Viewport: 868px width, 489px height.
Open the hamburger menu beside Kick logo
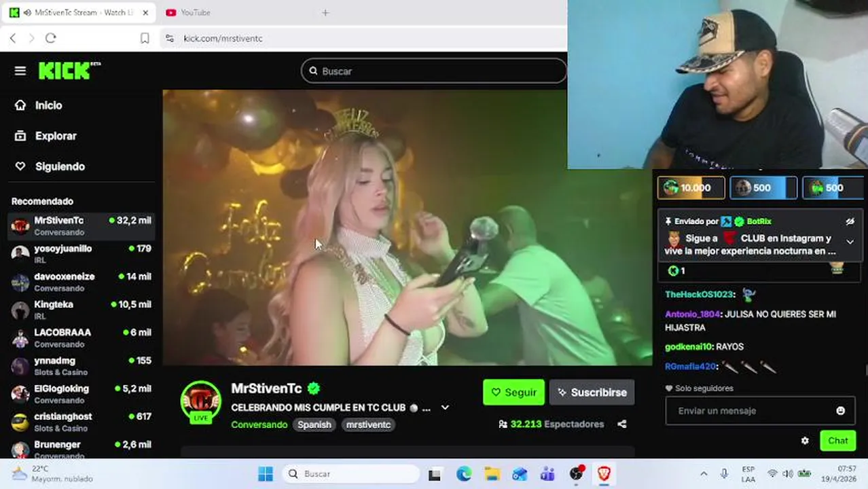[x=20, y=71]
